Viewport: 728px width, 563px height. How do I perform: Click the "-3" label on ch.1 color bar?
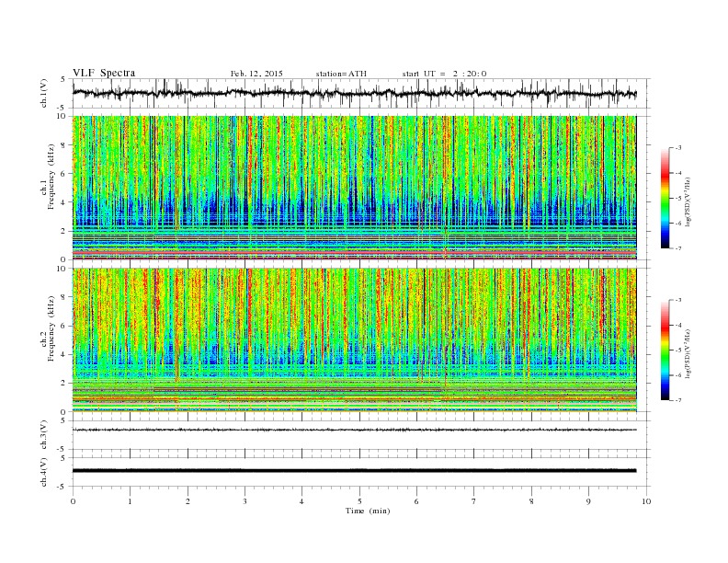677,148
